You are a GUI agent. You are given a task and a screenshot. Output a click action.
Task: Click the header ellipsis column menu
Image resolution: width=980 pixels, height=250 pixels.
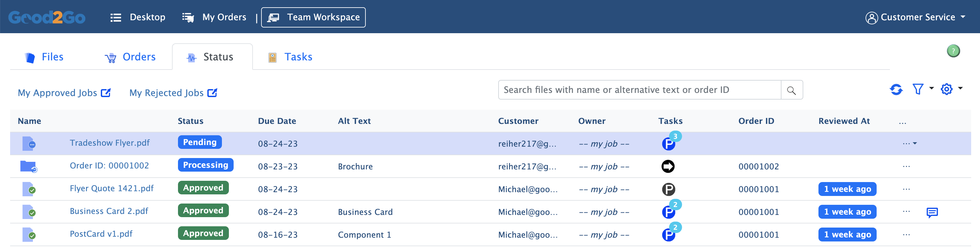[x=903, y=123]
